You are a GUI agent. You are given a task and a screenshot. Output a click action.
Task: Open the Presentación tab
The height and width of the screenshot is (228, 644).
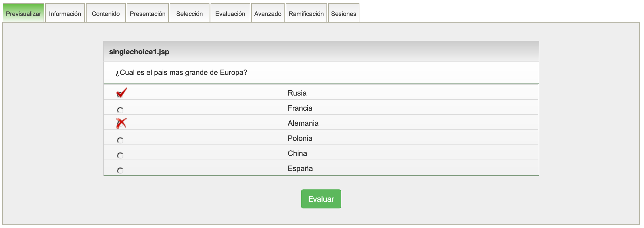[147, 14]
